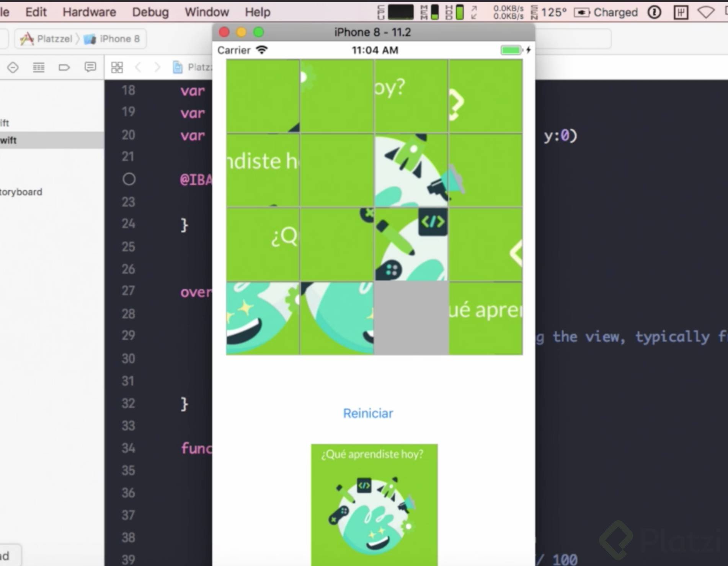The width and height of the screenshot is (728, 566).
Task: Click the iPhone 8 device icon in toolbar
Action: point(90,39)
